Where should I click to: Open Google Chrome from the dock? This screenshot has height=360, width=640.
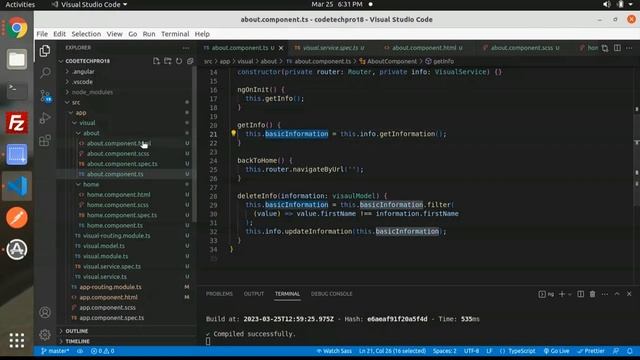click(x=17, y=28)
